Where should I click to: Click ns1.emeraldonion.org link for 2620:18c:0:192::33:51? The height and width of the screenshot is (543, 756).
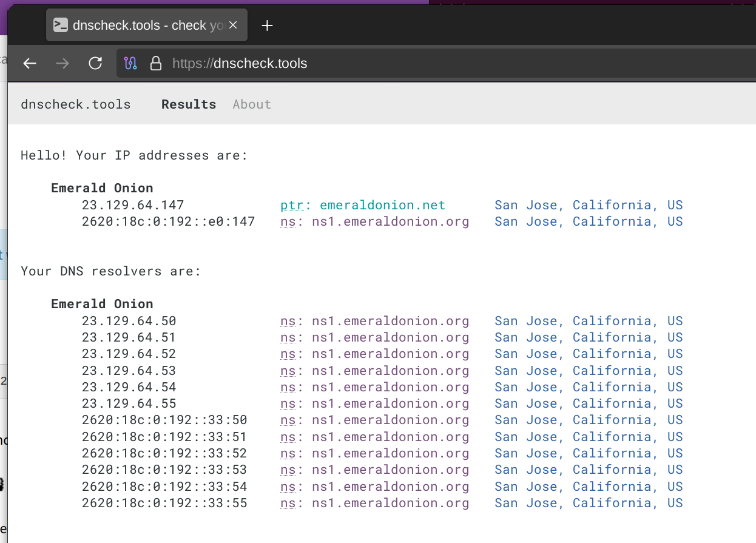[375, 437]
